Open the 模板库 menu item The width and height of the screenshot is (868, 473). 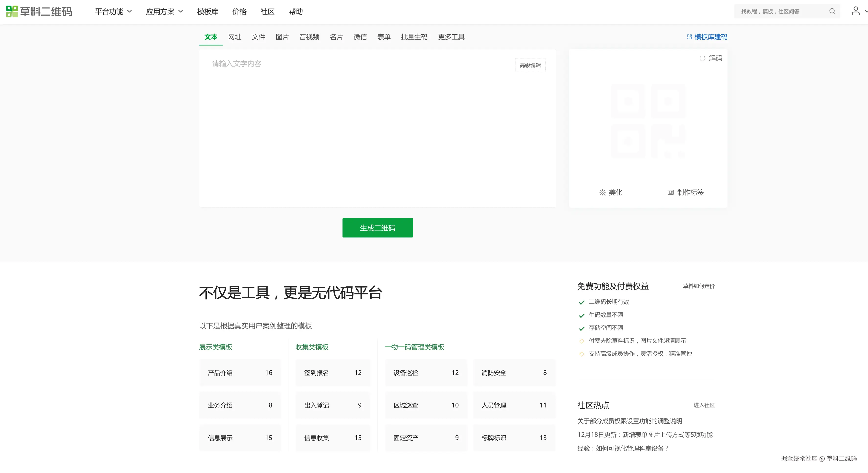(207, 12)
